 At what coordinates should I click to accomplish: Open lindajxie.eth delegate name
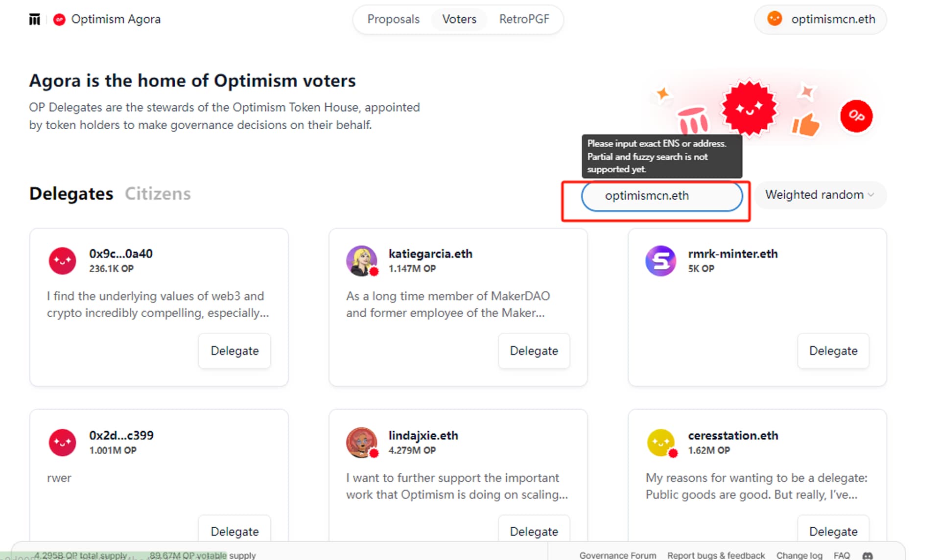[423, 435]
